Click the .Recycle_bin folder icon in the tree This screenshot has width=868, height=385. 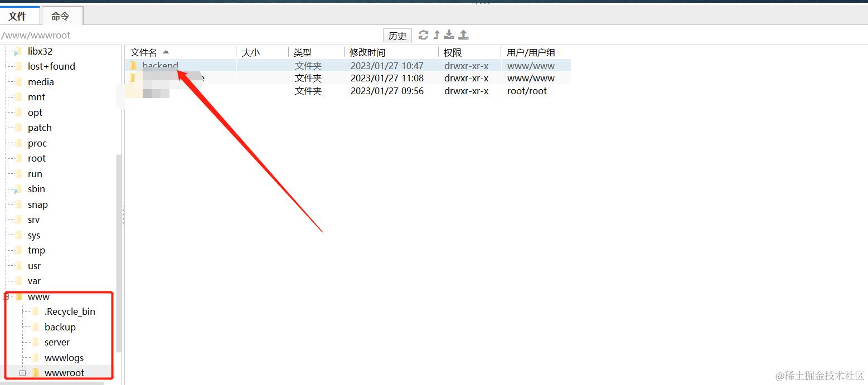[36, 311]
